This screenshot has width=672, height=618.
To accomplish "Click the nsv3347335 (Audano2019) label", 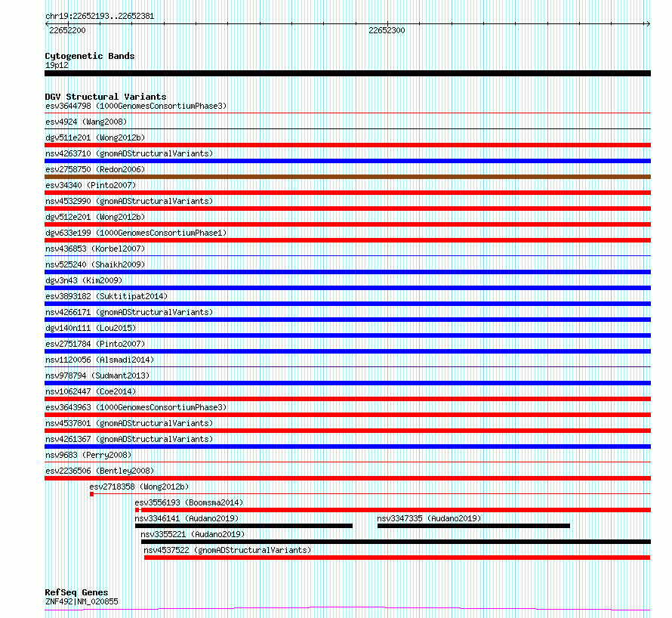I will [x=429, y=518].
